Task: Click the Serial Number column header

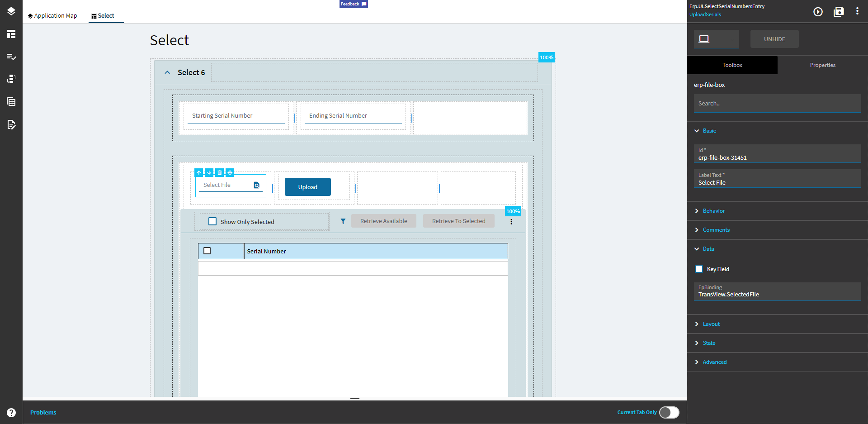Action: [376, 251]
